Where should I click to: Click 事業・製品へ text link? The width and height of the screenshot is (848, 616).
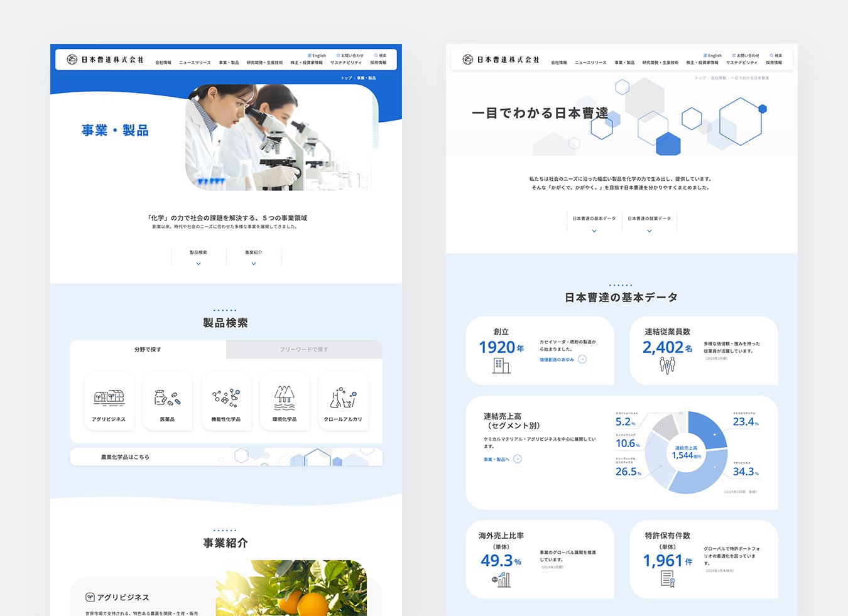click(x=496, y=459)
